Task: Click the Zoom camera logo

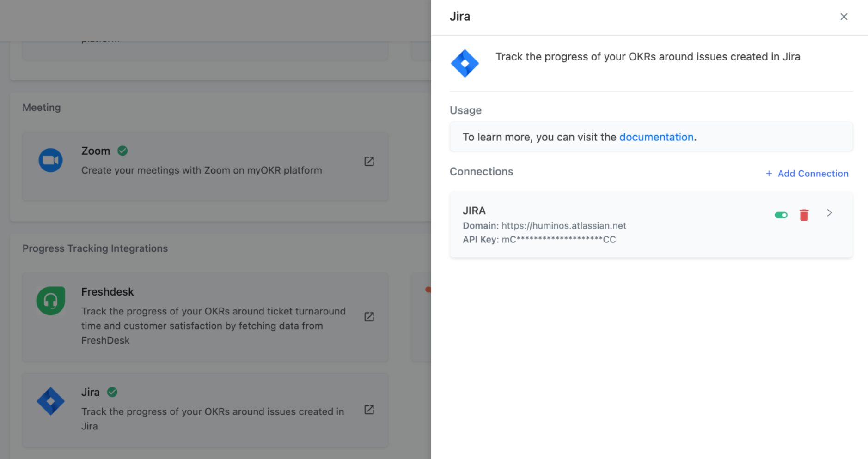Action: click(x=51, y=160)
